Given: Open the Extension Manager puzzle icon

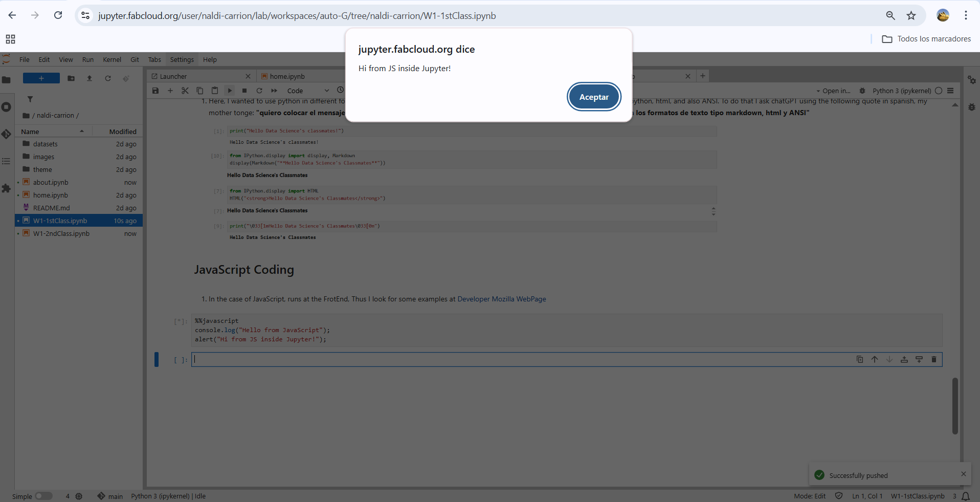Looking at the screenshot, I should [x=6, y=189].
